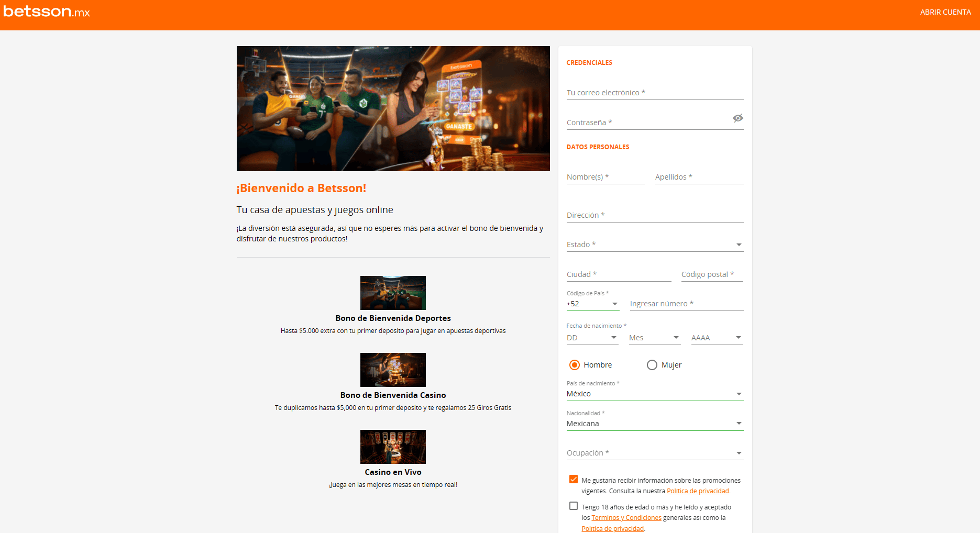
Task: Click the CREDENCIALES section heading
Action: 589,63
